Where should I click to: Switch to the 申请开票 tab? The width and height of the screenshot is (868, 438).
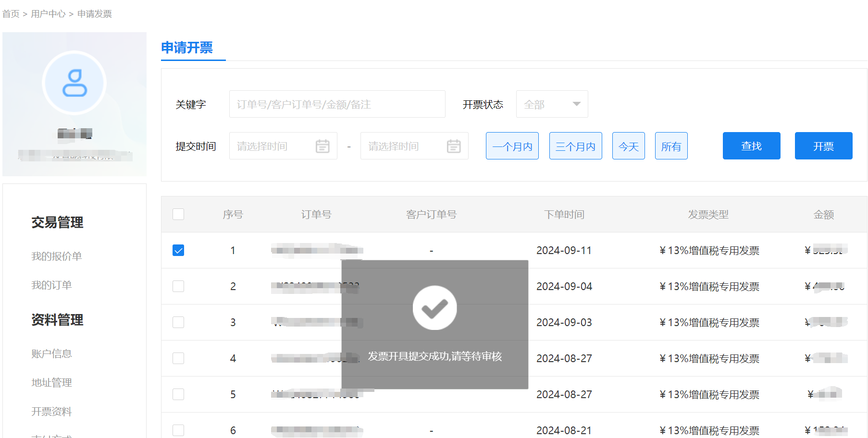click(187, 48)
